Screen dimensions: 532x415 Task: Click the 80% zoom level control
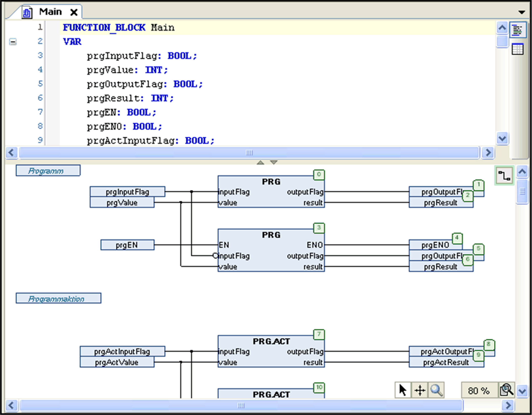(x=479, y=390)
